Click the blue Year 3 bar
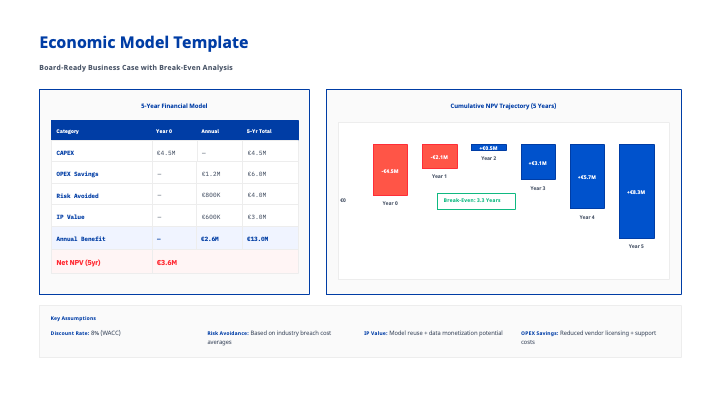 (x=537, y=162)
